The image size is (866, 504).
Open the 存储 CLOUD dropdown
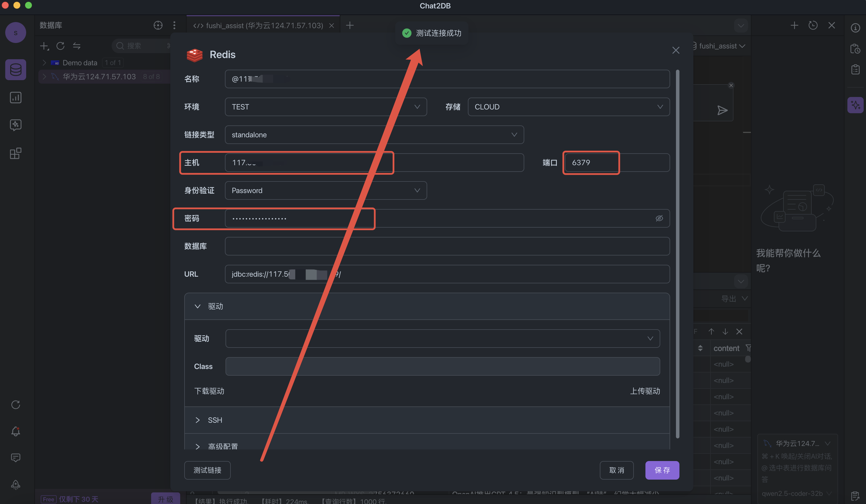click(568, 107)
